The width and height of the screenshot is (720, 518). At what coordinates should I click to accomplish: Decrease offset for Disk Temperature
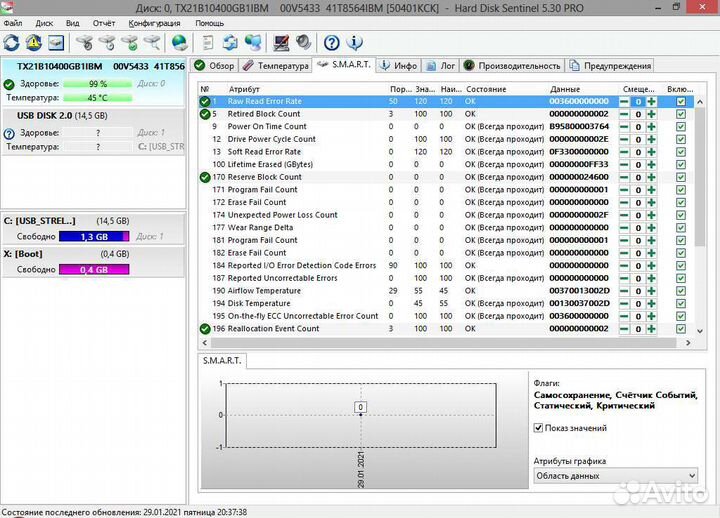(x=624, y=304)
